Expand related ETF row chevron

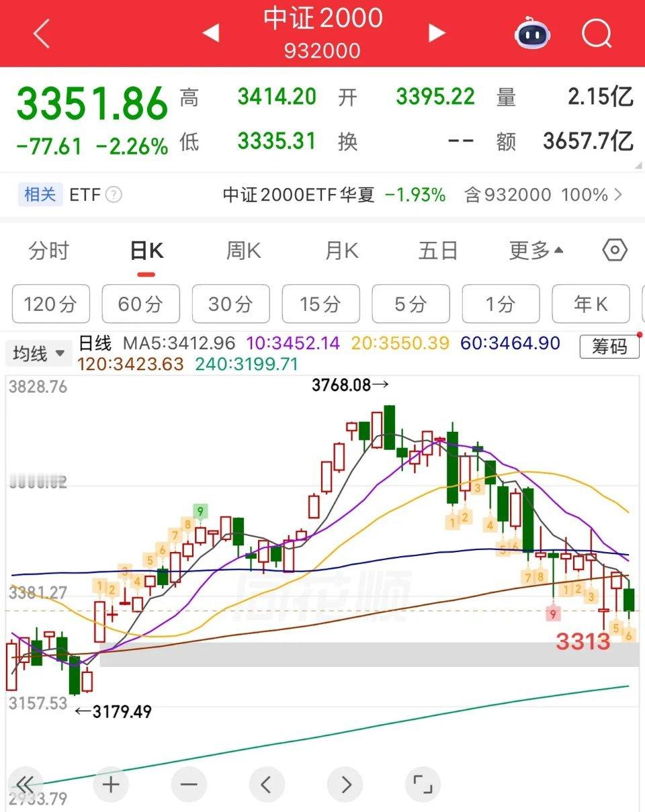click(x=618, y=195)
